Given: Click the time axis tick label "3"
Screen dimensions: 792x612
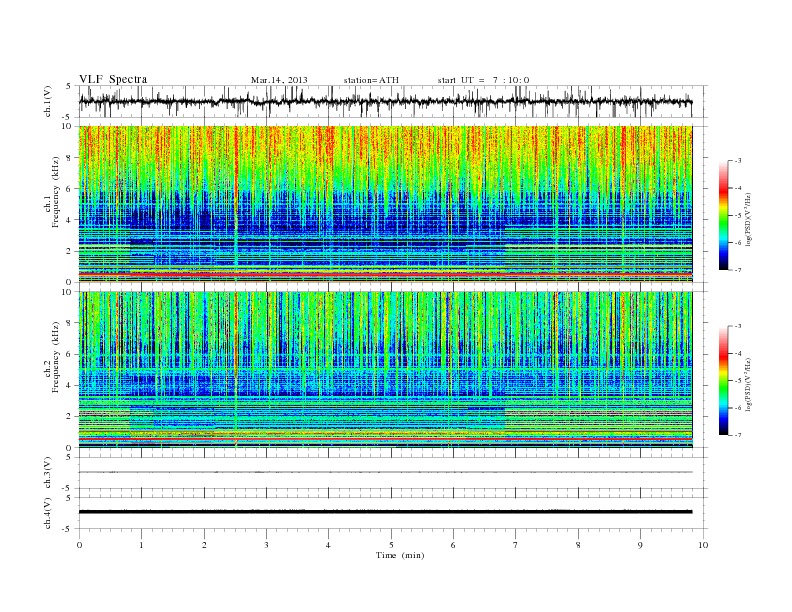Looking at the screenshot, I should point(267,545).
